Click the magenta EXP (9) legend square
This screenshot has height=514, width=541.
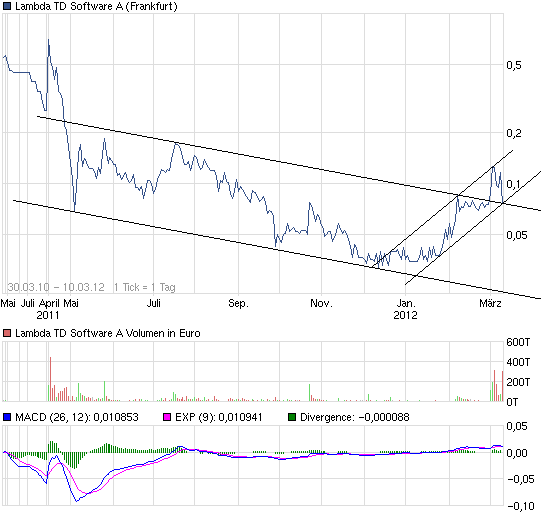click(x=167, y=417)
